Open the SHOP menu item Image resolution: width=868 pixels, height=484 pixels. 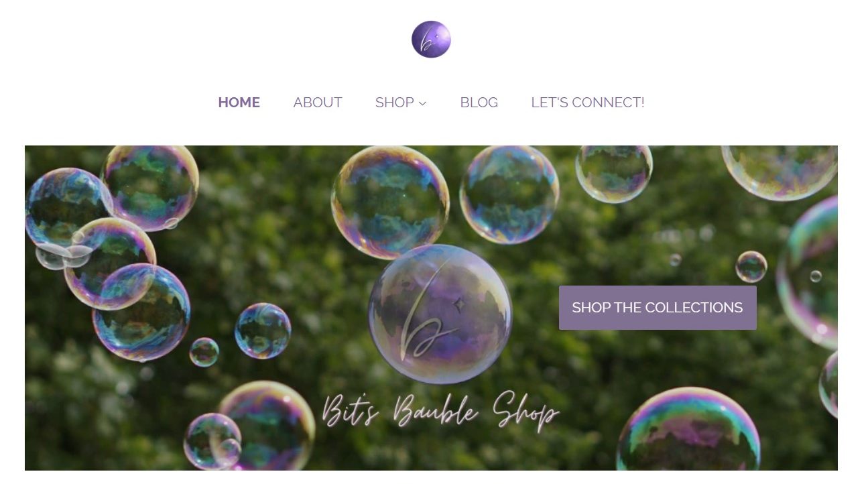click(395, 103)
